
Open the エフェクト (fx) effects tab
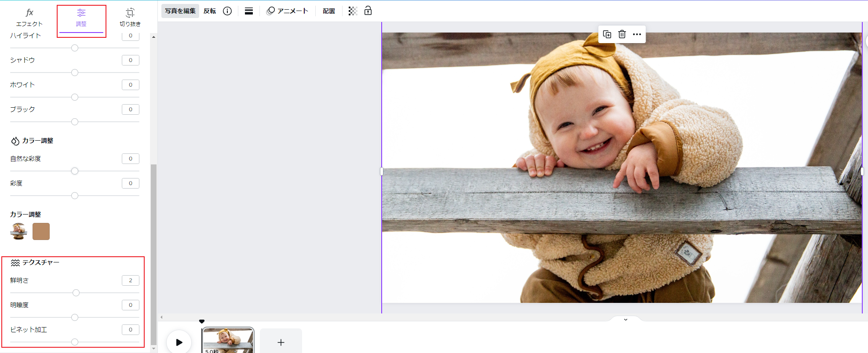click(29, 17)
